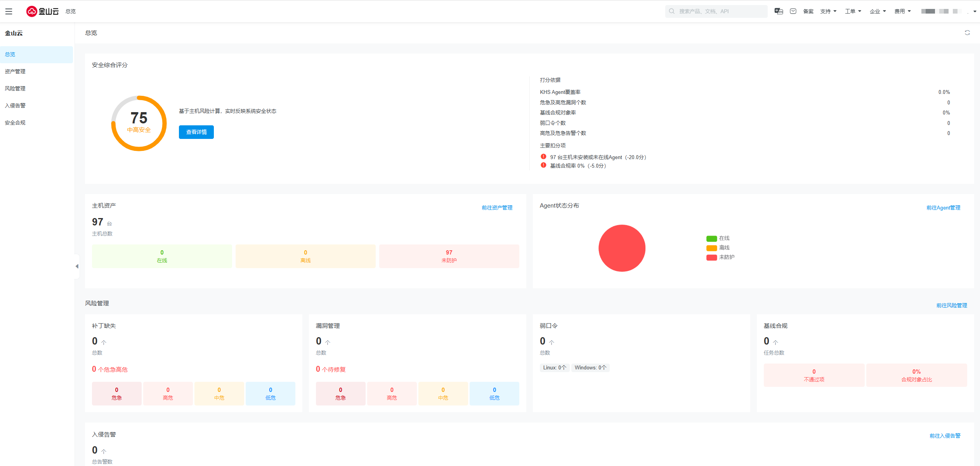Toggle the 离线 legend in Agent chart

click(718, 248)
